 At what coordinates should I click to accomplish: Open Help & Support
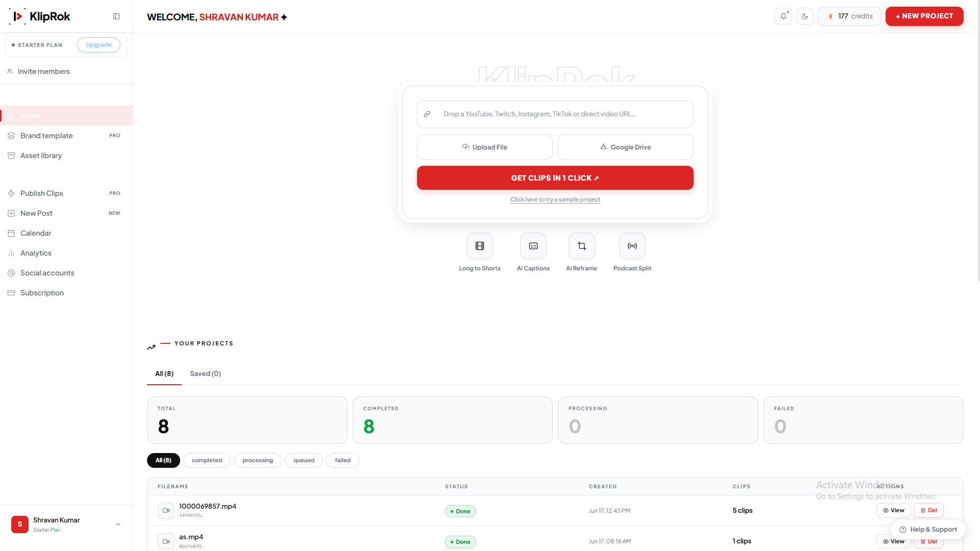tap(928, 530)
